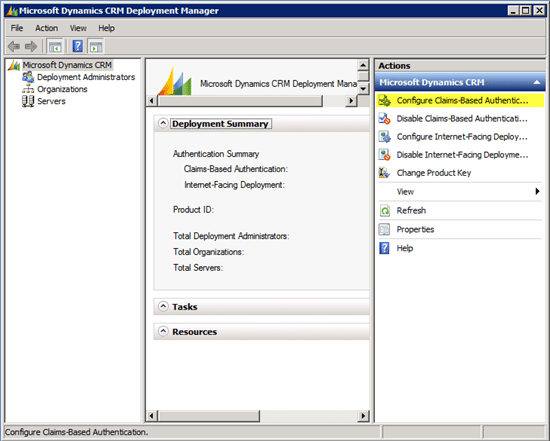Open the blue Help toolbar icon
Viewport: 550px width, 441px height.
(78, 46)
